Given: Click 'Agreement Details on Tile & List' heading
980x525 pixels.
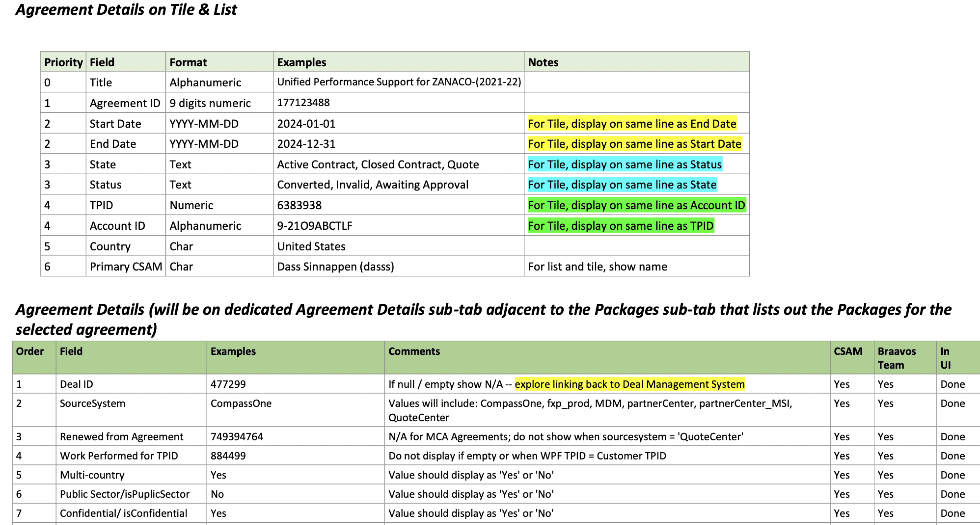Looking at the screenshot, I should pyautogui.click(x=126, y=10).
